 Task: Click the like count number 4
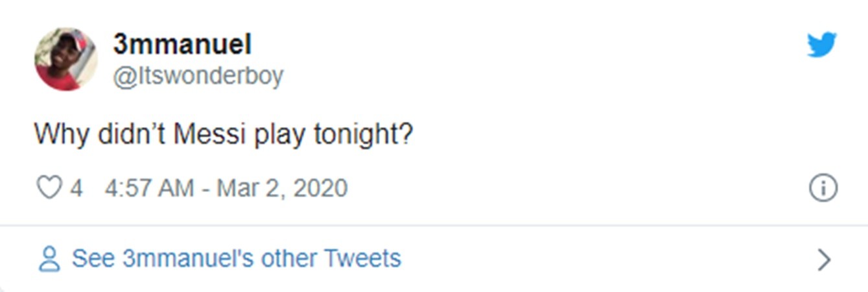[x=76, y=188]
